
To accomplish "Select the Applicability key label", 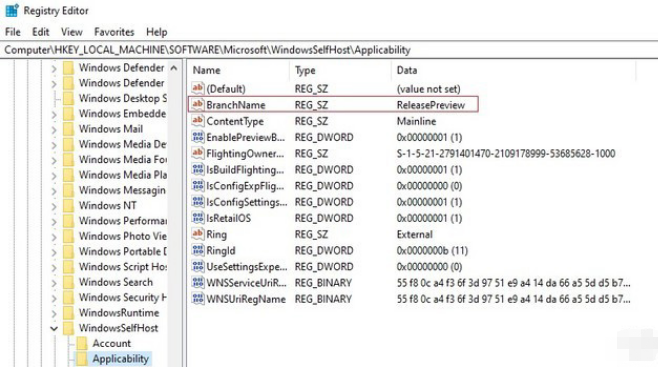I will click(120, 359).
